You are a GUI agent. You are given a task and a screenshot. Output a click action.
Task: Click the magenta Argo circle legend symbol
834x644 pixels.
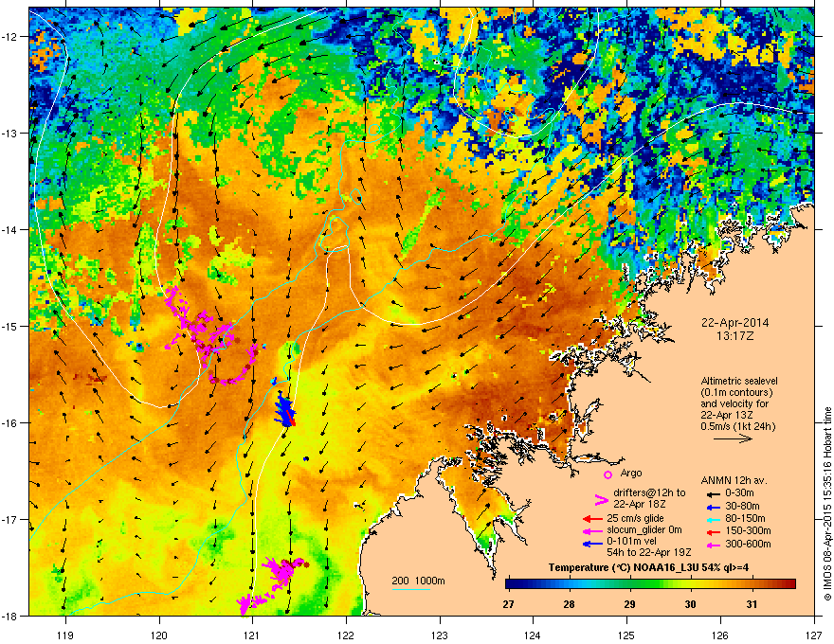click(607, 474)
